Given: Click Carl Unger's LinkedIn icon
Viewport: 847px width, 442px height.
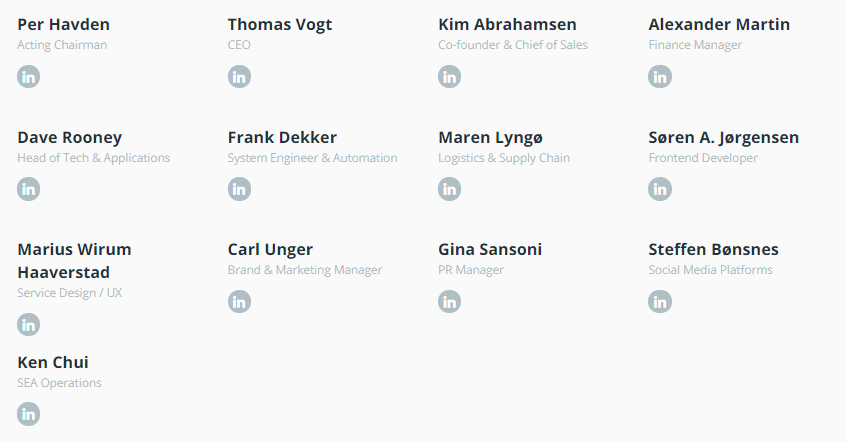Looking at the screenshot, I should coord(239,302).
